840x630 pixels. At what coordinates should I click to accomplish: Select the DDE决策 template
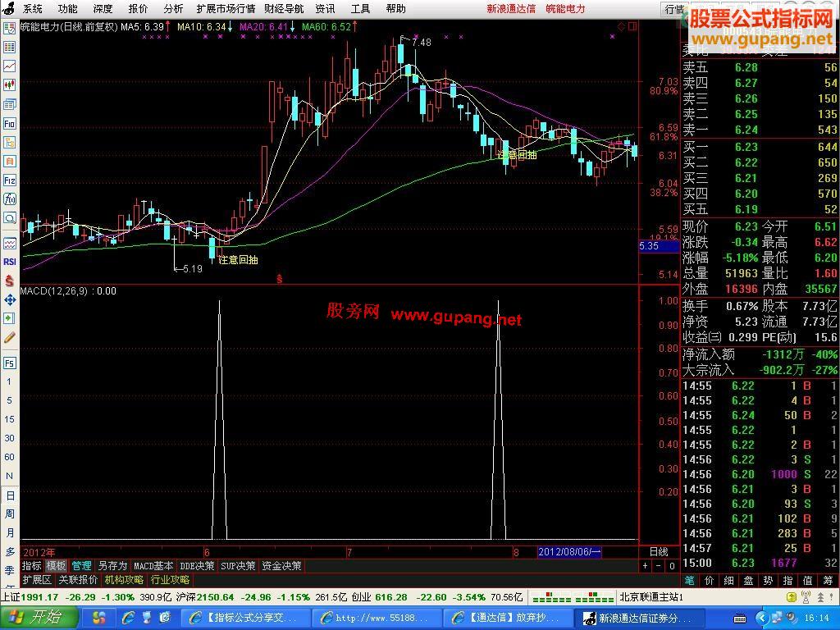197,566
